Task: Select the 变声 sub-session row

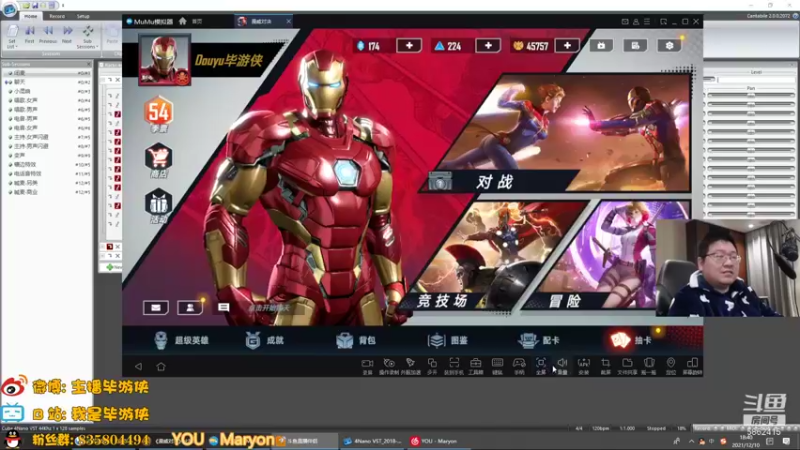Action: pyautogui.click(x=46, y=155)
